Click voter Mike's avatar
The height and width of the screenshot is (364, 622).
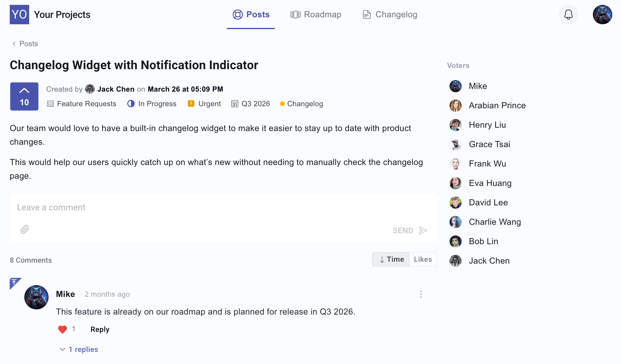(x=456, y=86)
